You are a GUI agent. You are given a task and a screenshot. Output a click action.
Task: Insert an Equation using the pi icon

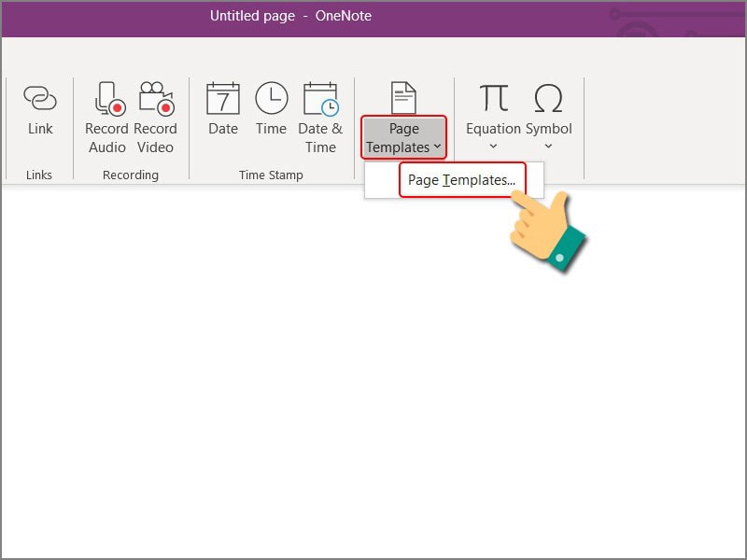tap(494, 98)
